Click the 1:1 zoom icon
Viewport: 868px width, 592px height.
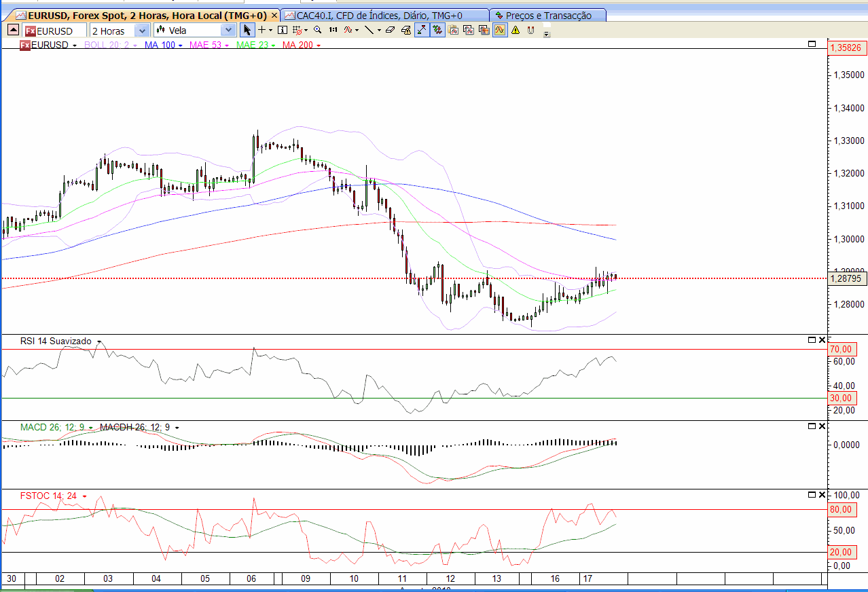[x=334, y=30]
